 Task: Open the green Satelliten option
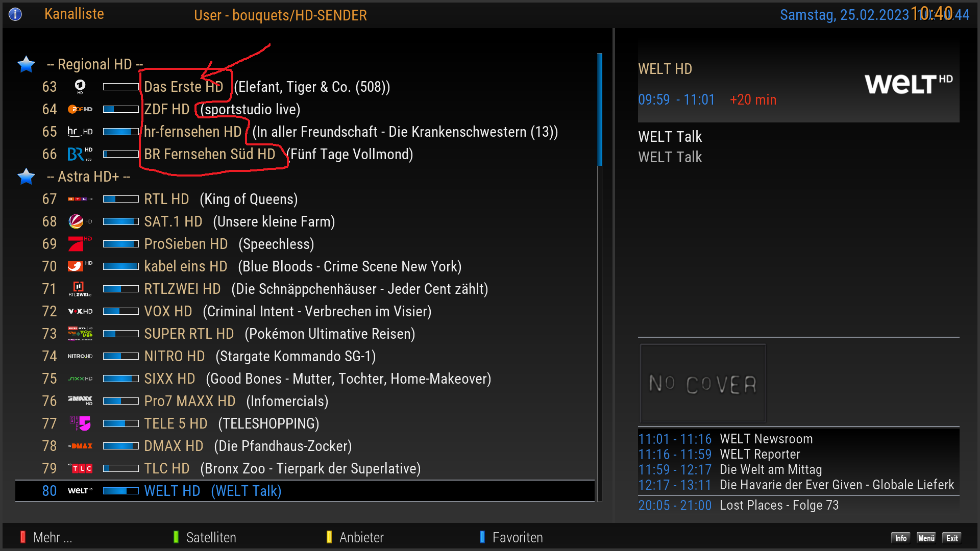[210, 537]
